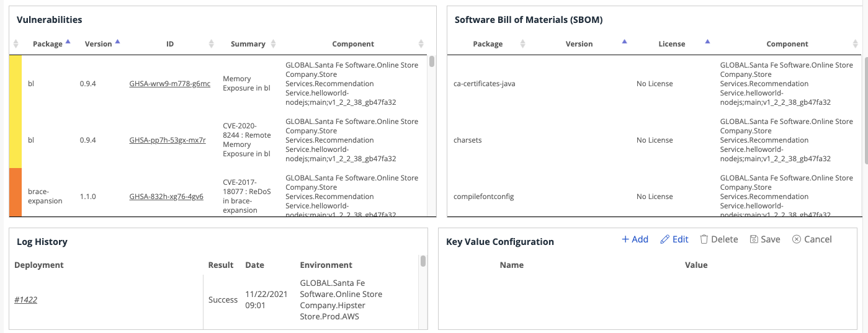Image resolution: width=868 pixels, height=333 pixels.
Task: Click the Software Bill of Materials panel title
Action: [529, 20]
